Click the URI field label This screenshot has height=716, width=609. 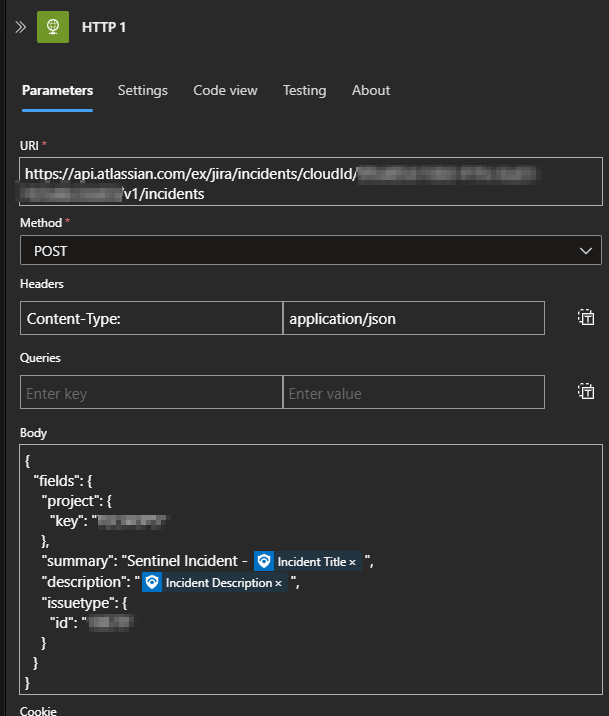[x=29, y=146]
